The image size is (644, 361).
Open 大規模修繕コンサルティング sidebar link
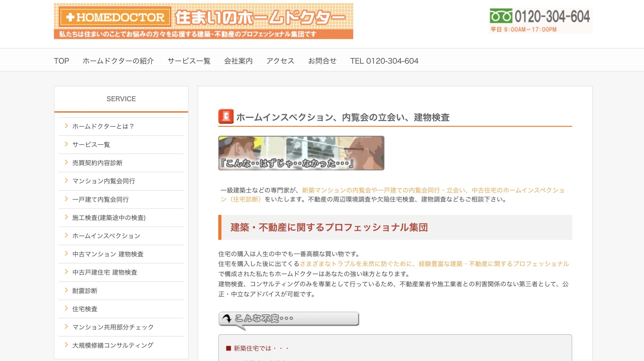click(113, 345)
